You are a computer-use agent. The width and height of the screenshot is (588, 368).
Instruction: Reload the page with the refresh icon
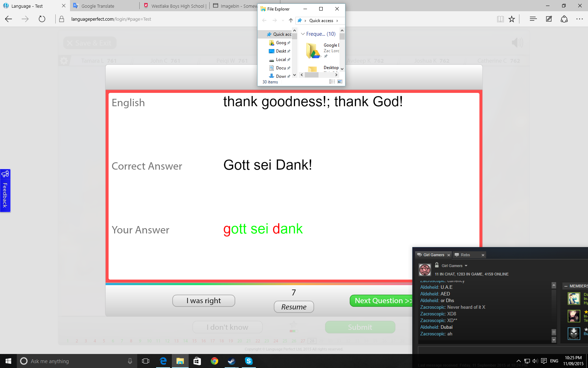(42, 19)
